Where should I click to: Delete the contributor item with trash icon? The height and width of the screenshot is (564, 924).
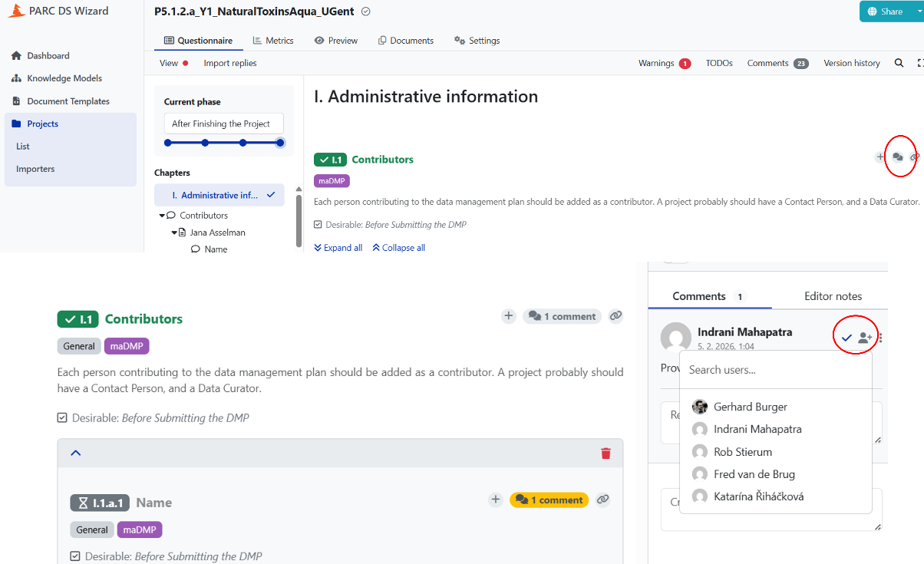point(606,453)
